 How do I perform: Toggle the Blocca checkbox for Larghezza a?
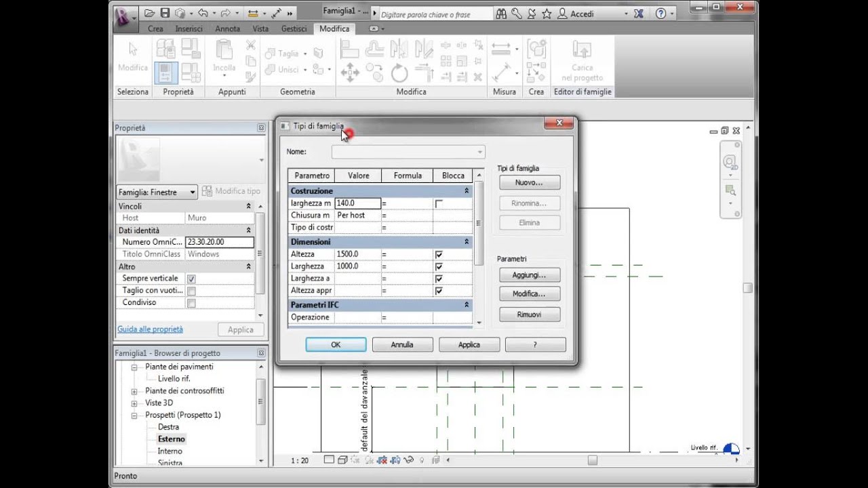click(439, 279)
